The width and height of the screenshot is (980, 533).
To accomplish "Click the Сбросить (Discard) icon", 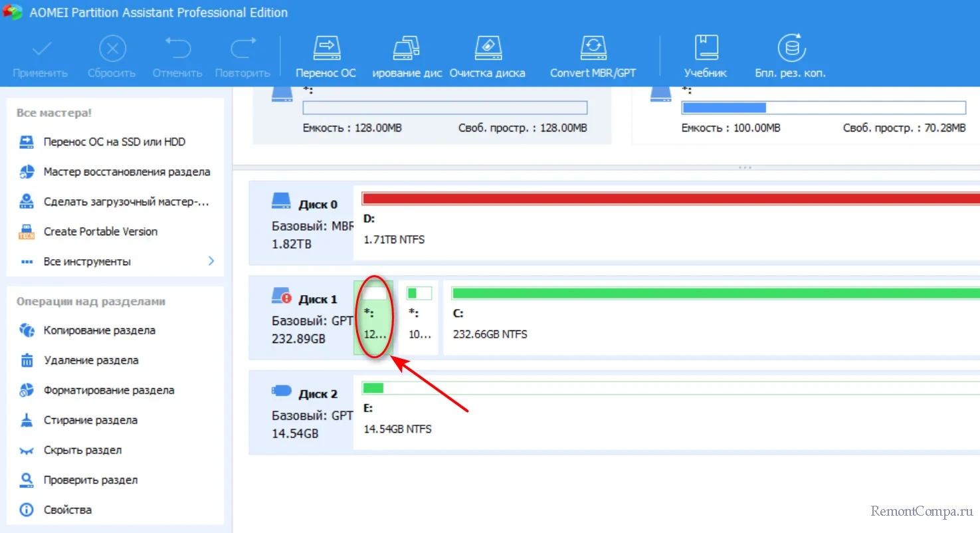I will pyautogui.click(x=112, y=49).
